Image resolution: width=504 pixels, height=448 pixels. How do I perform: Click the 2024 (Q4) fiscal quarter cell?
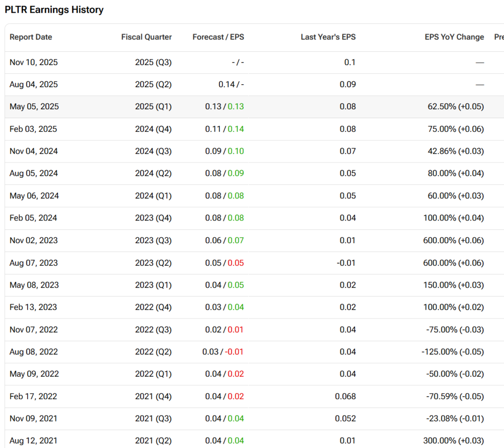coord(154,129)
